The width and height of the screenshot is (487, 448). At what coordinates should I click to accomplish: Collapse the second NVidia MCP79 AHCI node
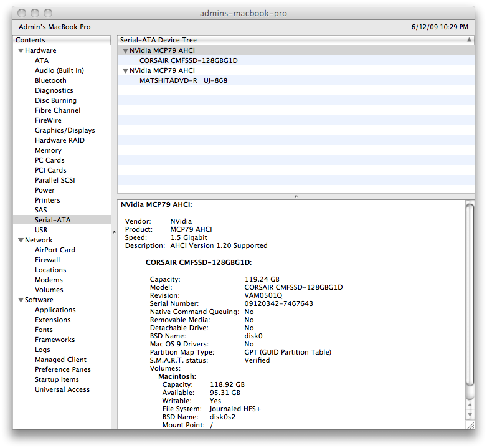click(x=125, y=70)
